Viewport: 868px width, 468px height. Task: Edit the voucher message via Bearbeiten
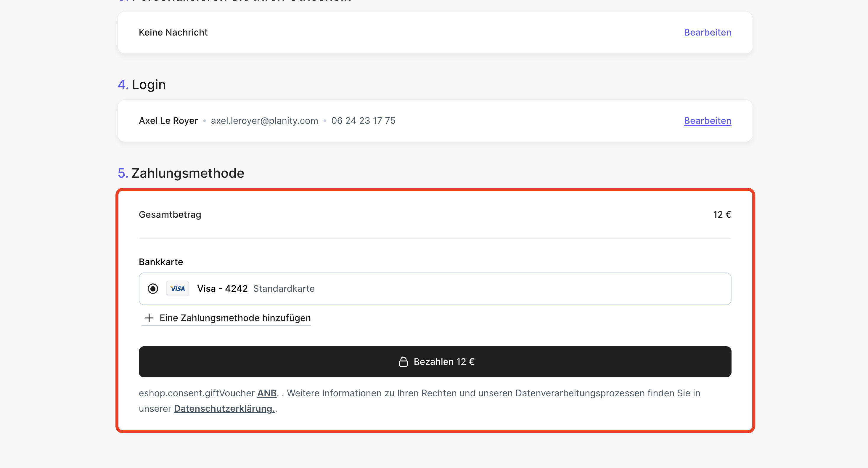[707, 32]
